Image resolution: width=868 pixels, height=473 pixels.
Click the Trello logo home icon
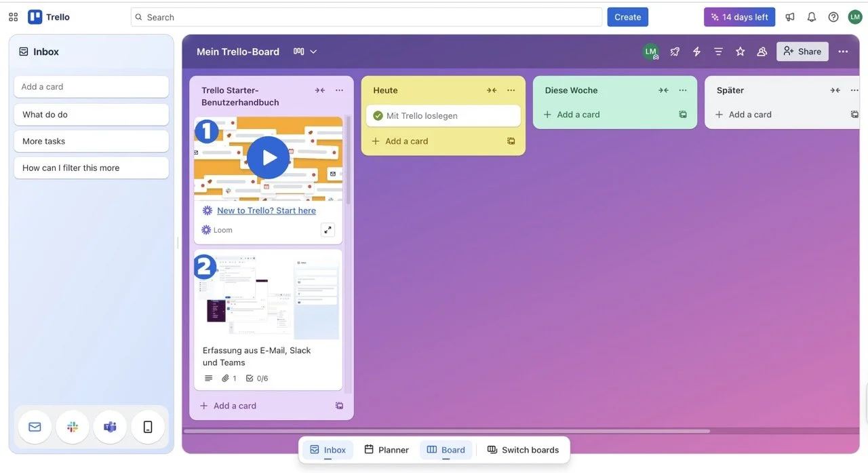[x=49, y=17]
